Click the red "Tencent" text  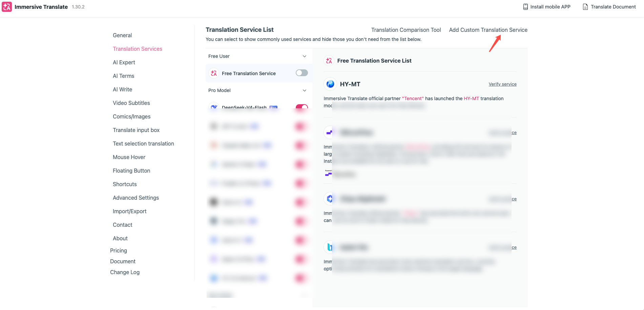click(x=413, y=98)
